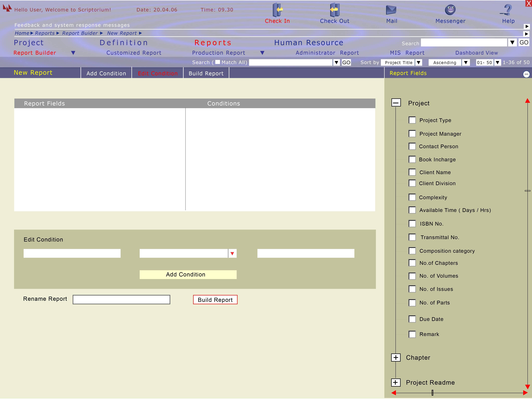532x399 pixels.
Task: Collapse the Project tree node
Action: tap(396, 103)
